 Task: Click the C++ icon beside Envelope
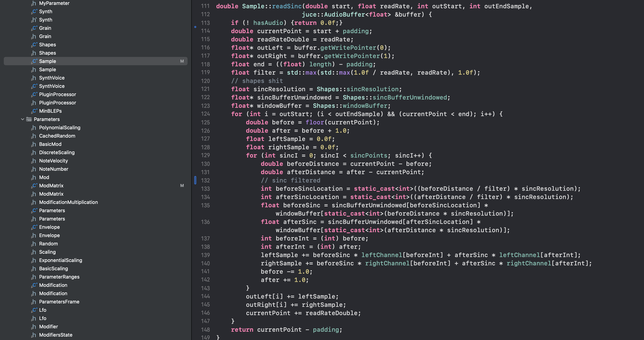(x=34, y=227)
